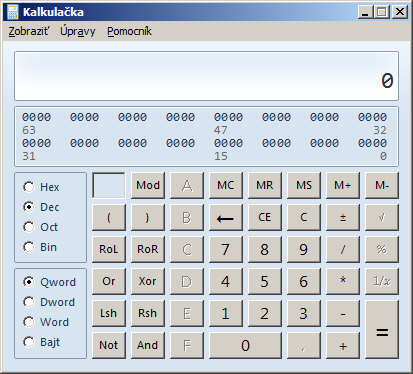Select Word data size
Screen dimensions: 413x374
[46, 322]
